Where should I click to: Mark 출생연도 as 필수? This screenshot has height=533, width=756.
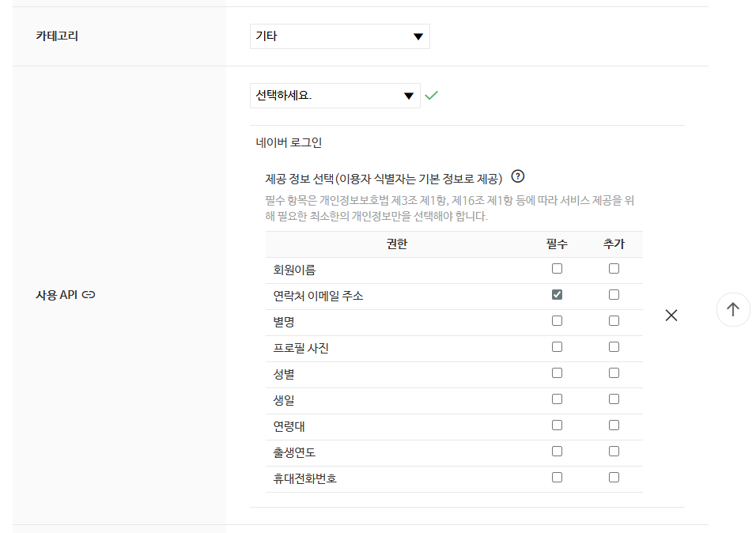click(558, 452)
